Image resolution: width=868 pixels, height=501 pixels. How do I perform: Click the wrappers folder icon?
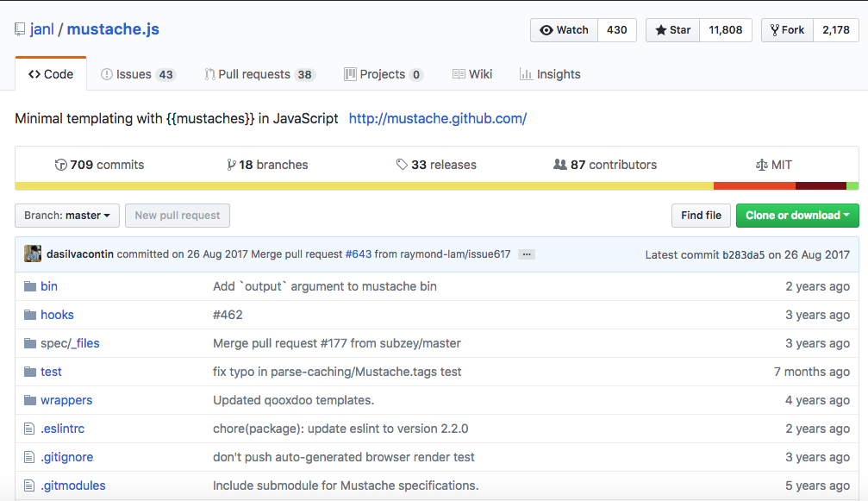pos(30,400)
